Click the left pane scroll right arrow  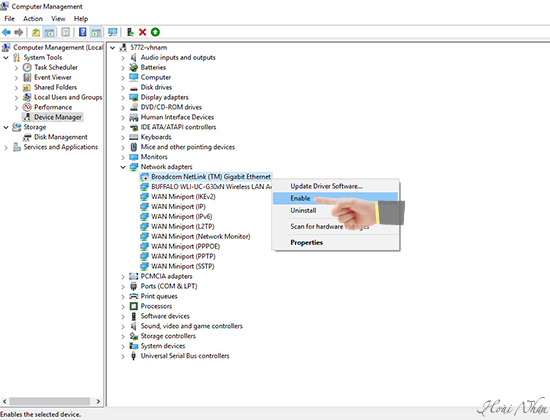98,401
